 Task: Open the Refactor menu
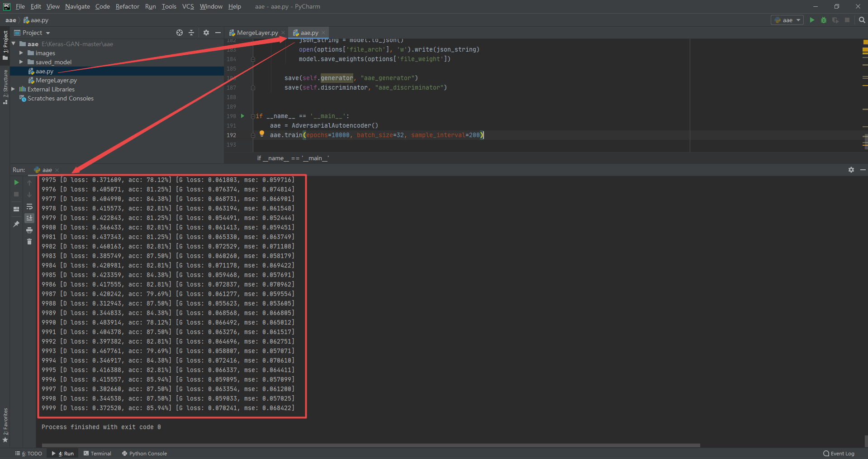[127, 6]
